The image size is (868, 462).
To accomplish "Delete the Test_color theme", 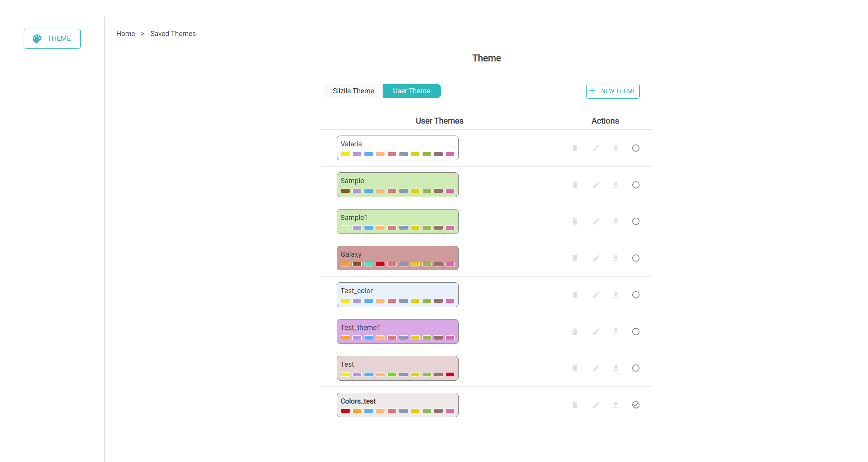I will point(575,295).
